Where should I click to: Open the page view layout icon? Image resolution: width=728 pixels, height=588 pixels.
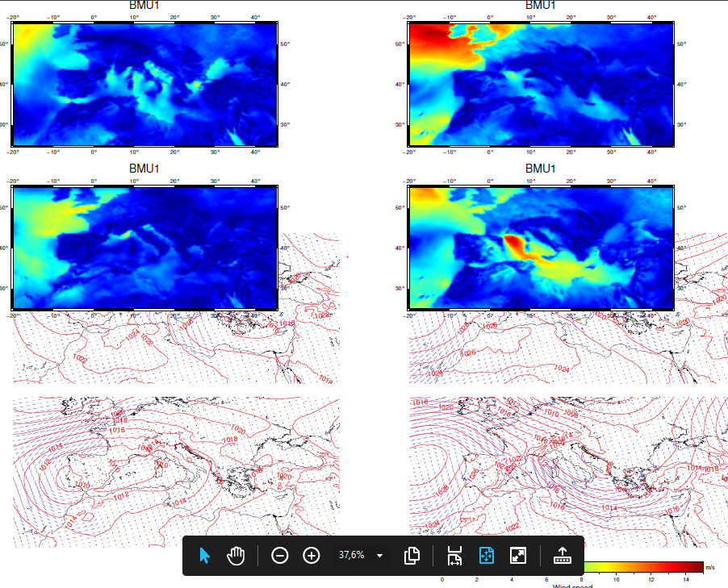click(x=412, y=556)
